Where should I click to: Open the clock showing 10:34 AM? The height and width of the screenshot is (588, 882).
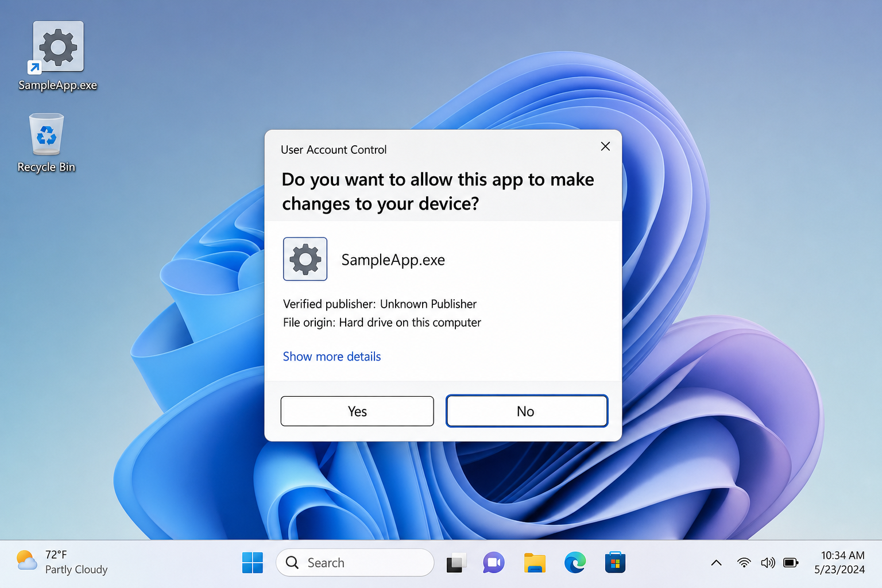click(x=842, y=555)
